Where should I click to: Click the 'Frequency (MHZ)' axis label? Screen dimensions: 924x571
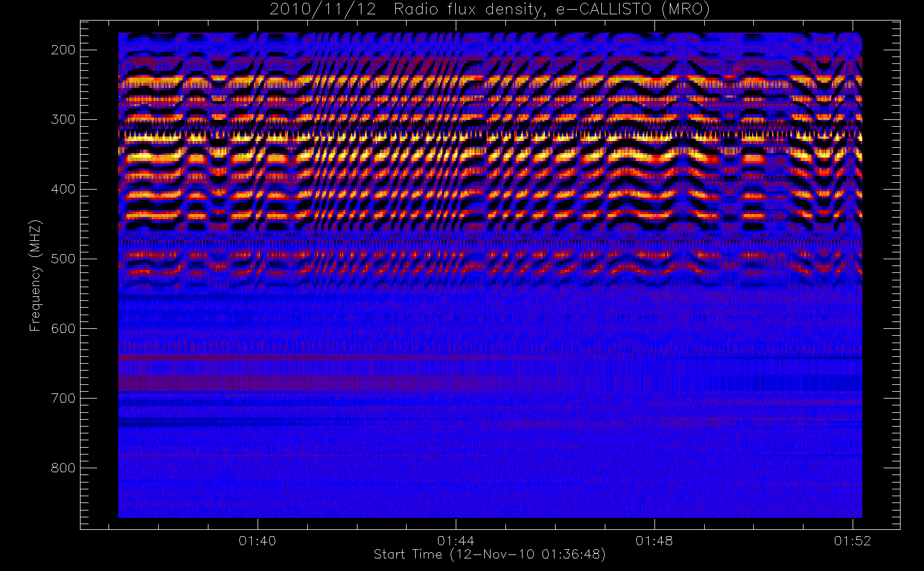point(35,275)
